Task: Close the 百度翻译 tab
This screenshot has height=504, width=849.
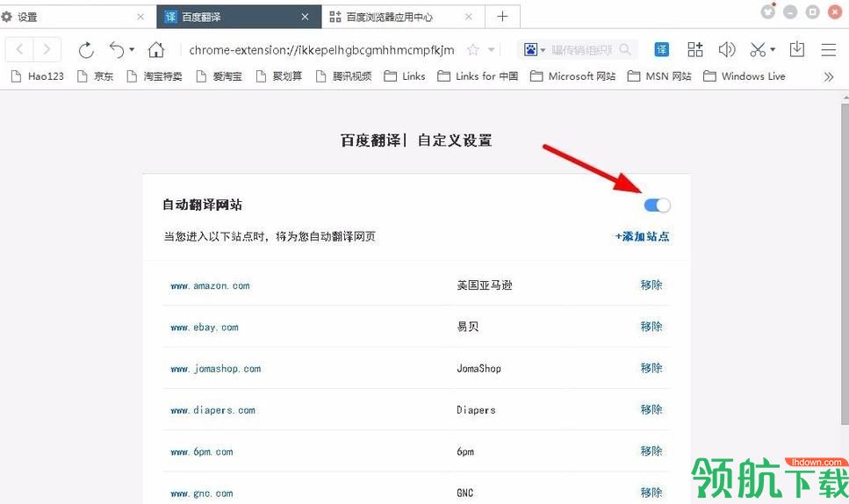Action: click(305, 17)
